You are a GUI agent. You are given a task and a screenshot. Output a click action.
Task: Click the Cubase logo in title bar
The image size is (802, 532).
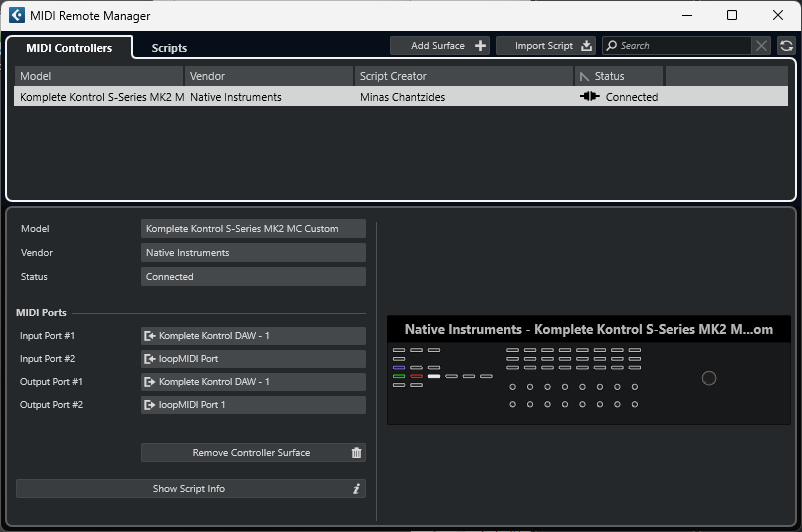pos(16,15)
